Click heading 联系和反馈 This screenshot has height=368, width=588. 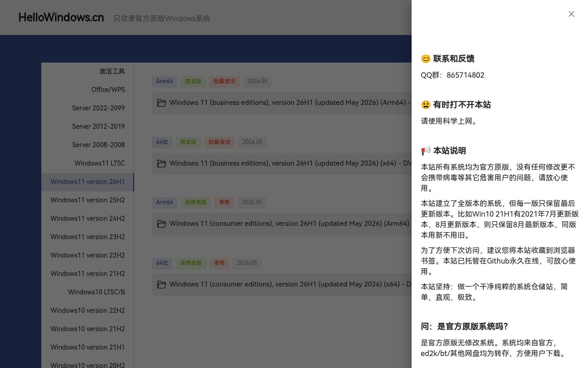click(x=454, y=59)
